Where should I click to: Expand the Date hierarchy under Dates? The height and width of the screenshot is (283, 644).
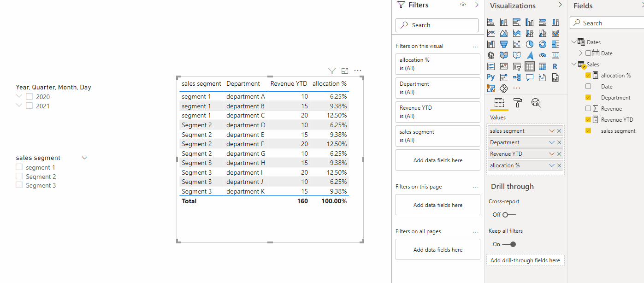pyautogui.click(x=581, y=53)
